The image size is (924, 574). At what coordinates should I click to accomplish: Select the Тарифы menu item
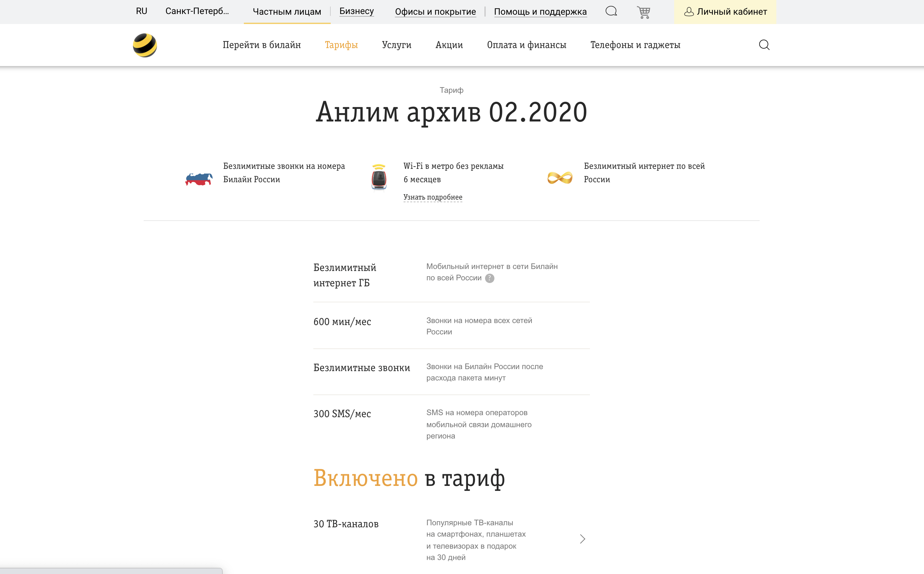341,45
